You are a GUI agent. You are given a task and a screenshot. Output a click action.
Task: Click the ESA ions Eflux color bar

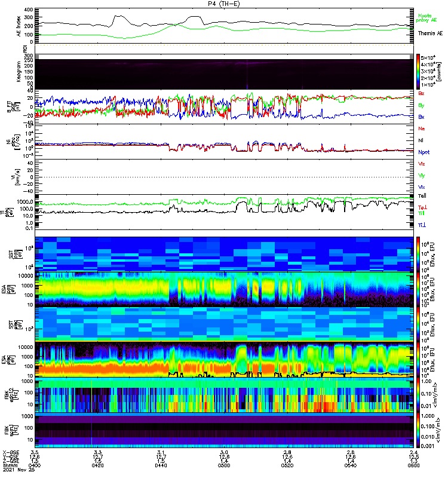tap(418, 290)
